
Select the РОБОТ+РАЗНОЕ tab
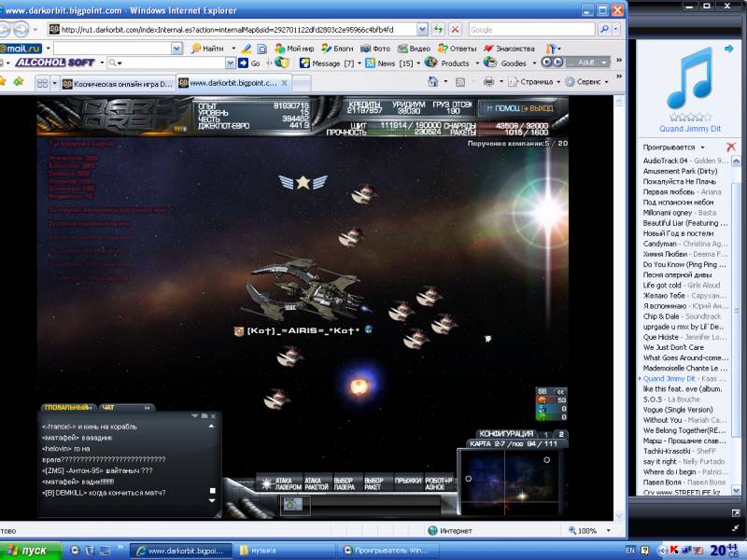(438, 483)
